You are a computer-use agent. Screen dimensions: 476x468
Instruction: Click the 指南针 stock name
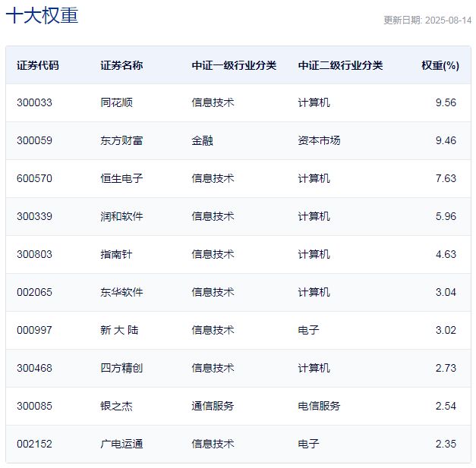(116, 254)
